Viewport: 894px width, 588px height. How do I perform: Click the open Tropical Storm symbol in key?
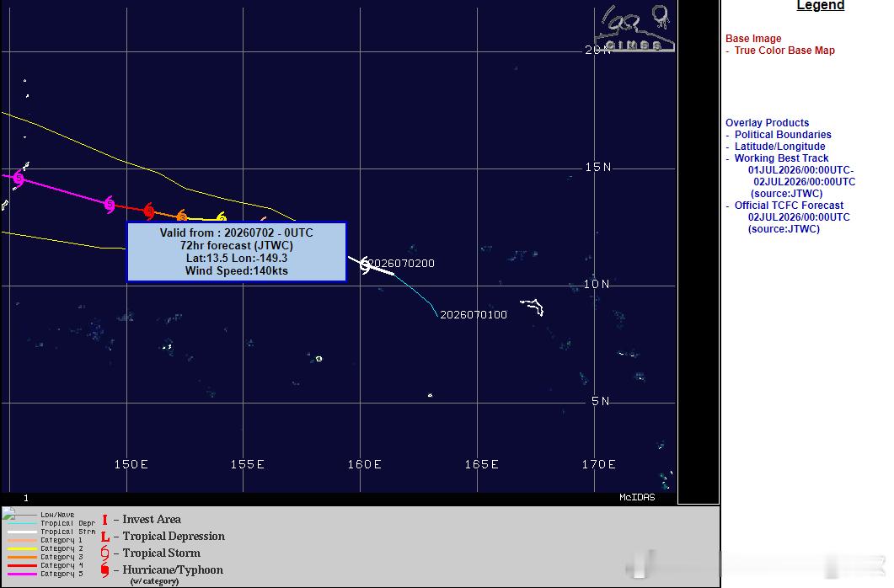point(104,553)
